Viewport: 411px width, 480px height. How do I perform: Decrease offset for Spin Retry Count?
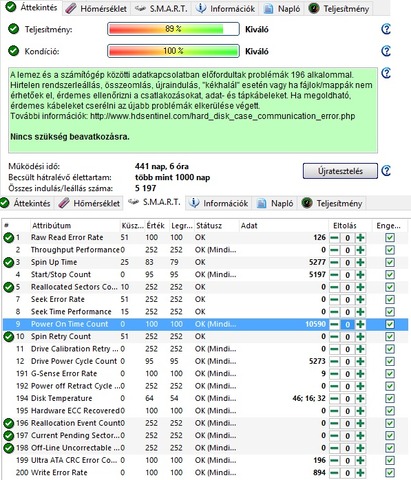click(x=334, y=336)
